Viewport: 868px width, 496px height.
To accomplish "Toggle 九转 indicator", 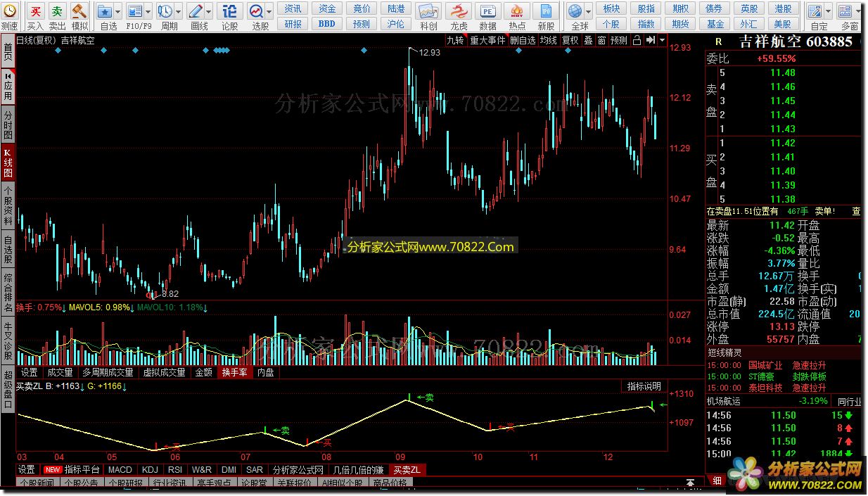I will tap(455, 40).
